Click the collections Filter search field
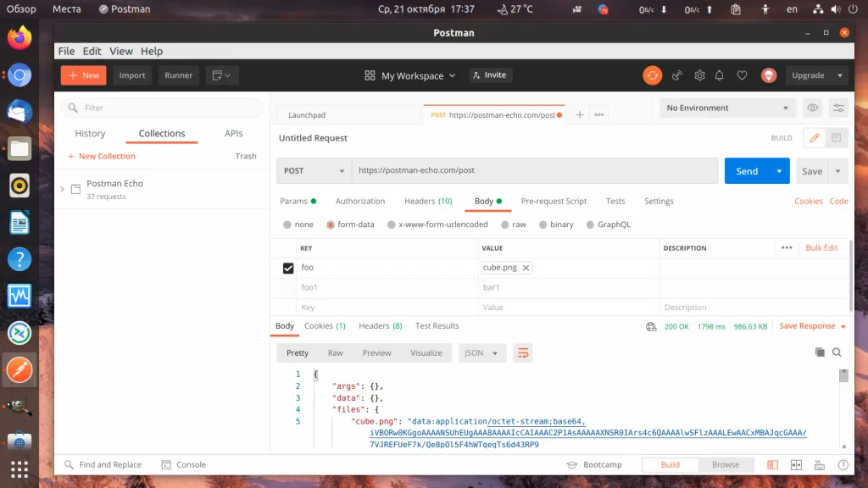Image resolution: width=868 pixels, height=488 pixels. 162,108
